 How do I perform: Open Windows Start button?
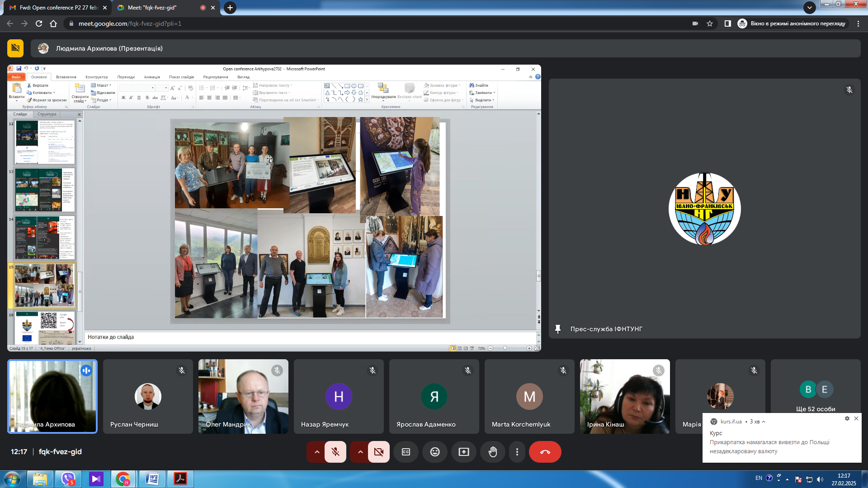click(12, 479)
